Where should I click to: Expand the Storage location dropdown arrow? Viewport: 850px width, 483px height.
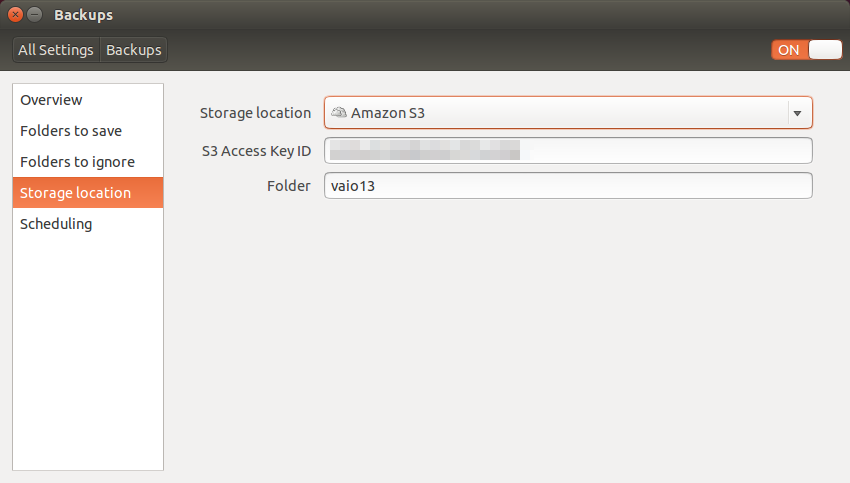pos(797,113)
